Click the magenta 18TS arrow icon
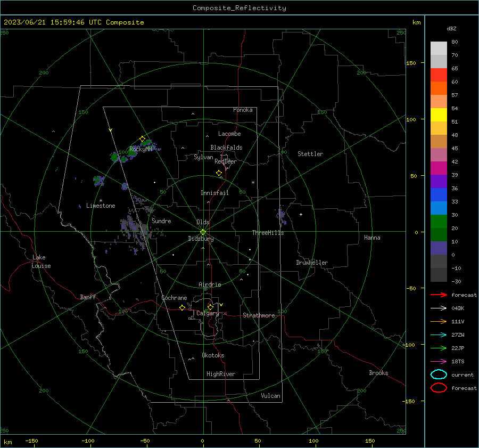479x448 pixels. click(x=439, y=362)
